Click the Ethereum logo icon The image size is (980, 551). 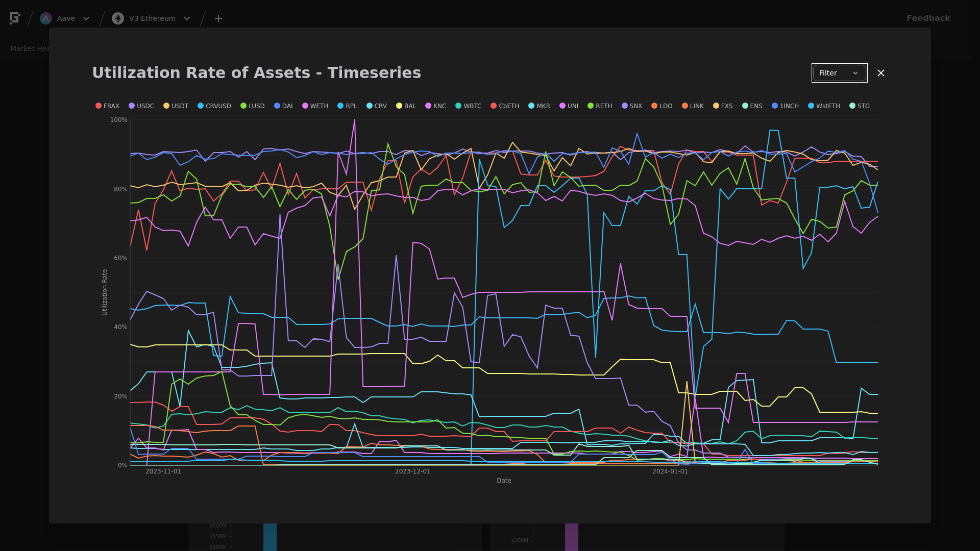(118, 18)
